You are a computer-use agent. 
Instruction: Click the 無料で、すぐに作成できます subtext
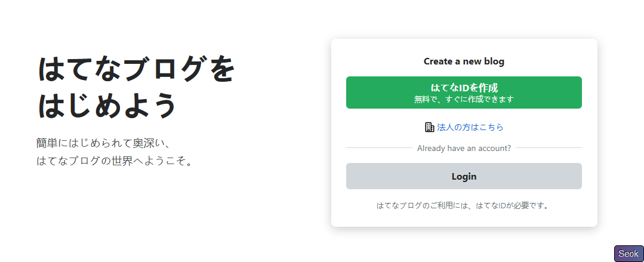point(464,100)
